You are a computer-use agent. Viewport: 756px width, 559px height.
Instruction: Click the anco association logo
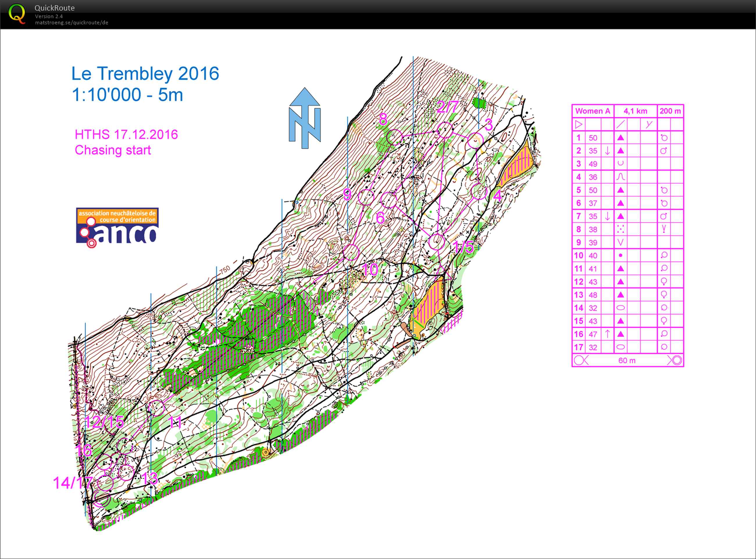point(117,227)
